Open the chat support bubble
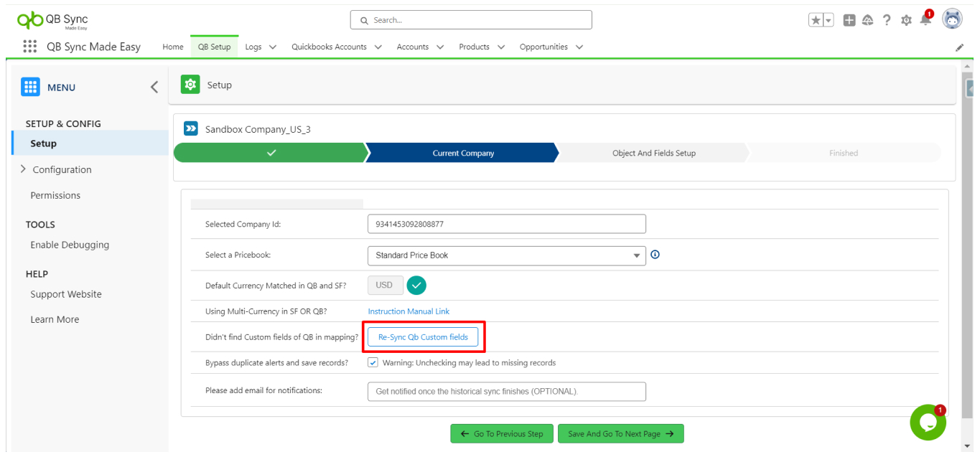This screenshot has width=980, height=457. click(928, 423)
